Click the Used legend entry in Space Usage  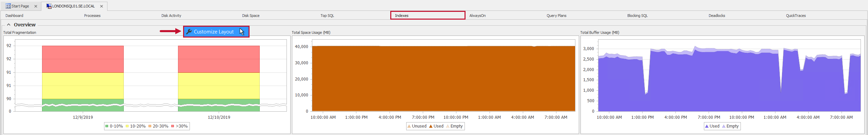(436, 126)
